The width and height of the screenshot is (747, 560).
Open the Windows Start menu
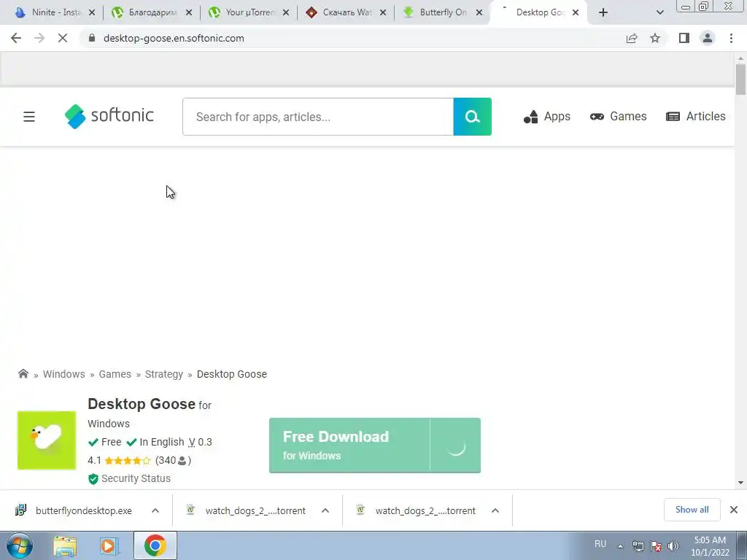[x=20, y=545]
